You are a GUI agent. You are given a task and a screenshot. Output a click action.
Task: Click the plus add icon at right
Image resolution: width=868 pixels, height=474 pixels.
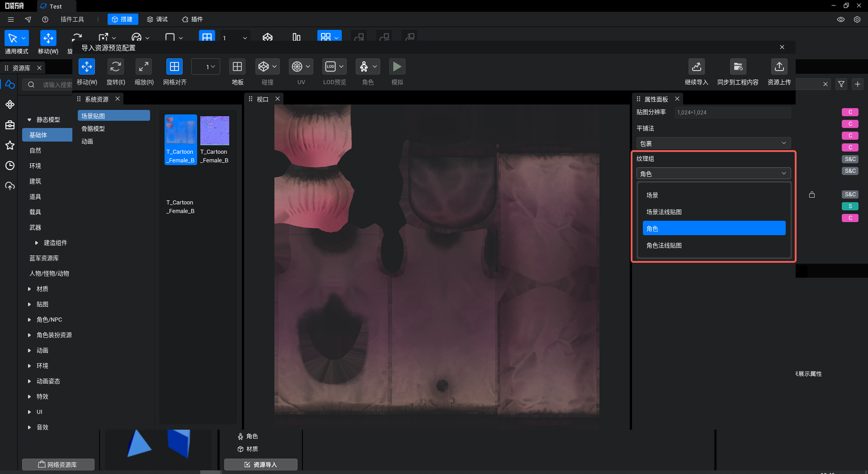point(858,84)
